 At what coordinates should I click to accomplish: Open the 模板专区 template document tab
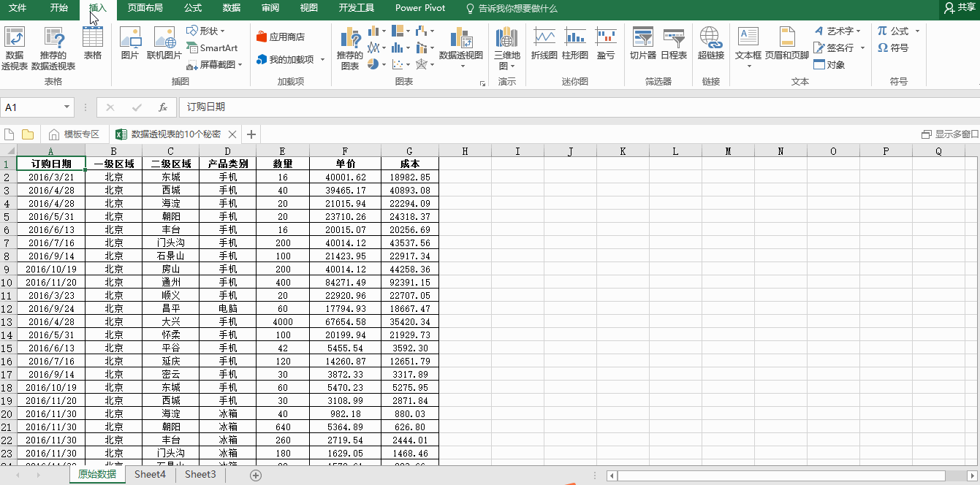[x=74, y=134]
